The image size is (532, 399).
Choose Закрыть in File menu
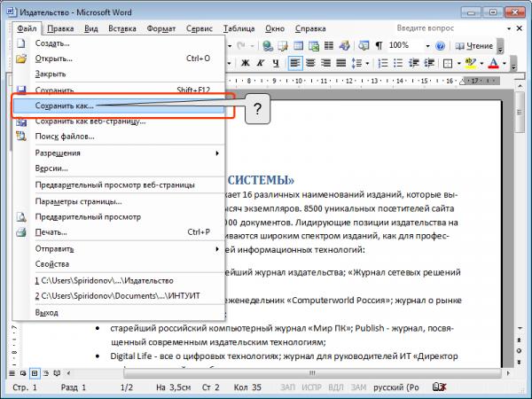[119, 74]
